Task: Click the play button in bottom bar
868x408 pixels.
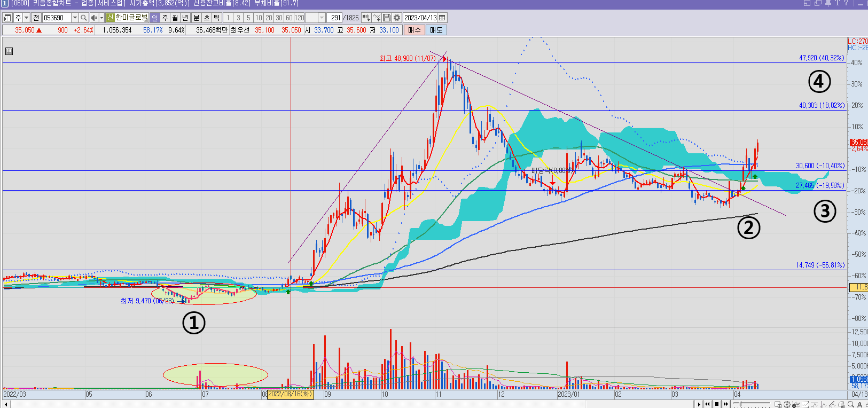Action: coord(699,404)
